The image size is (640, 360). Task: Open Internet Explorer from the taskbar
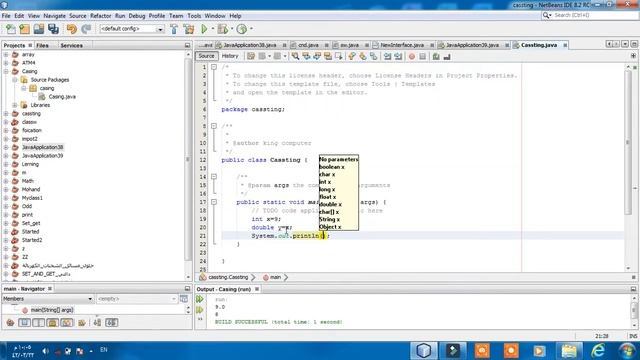coord(598,351)
